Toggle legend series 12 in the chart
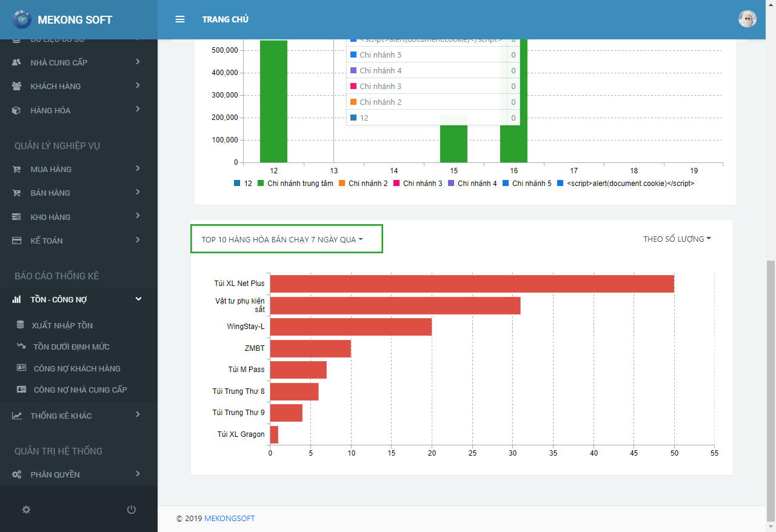 [x=243, y=183]
